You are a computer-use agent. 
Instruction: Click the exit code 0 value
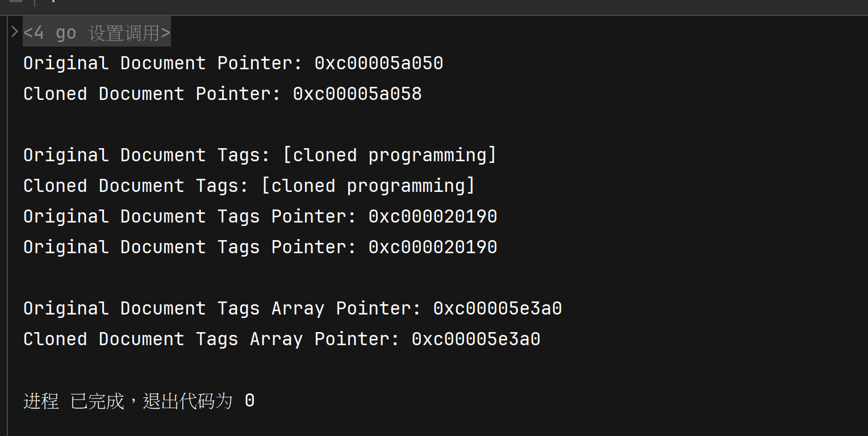tap(249, 401)
